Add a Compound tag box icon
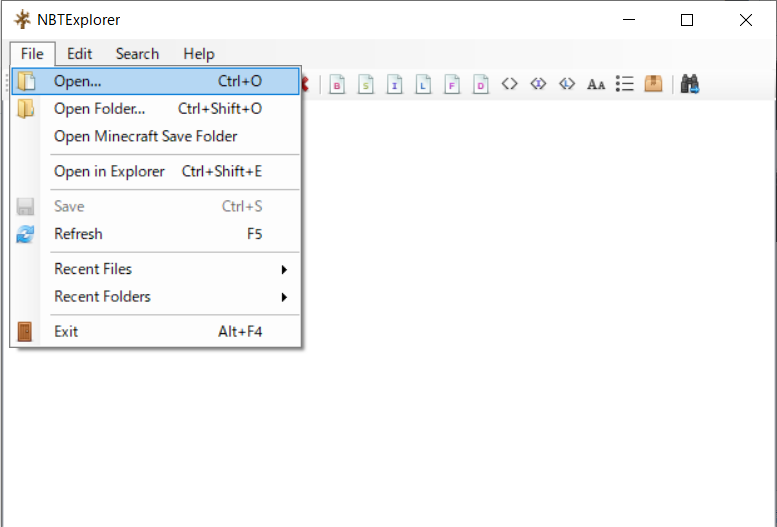777x527 pixels. pyautogui.click(x=653, y=83)
